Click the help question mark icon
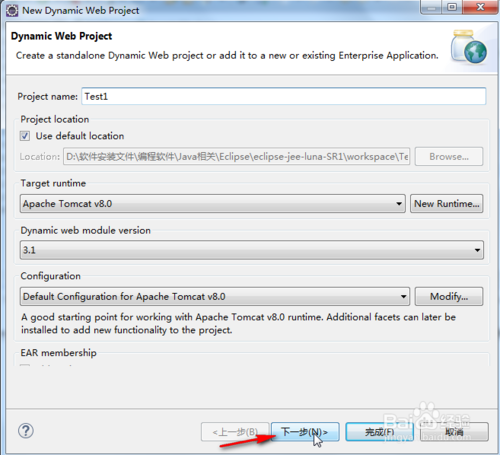 pyautogui.click(x=26, y=431)
